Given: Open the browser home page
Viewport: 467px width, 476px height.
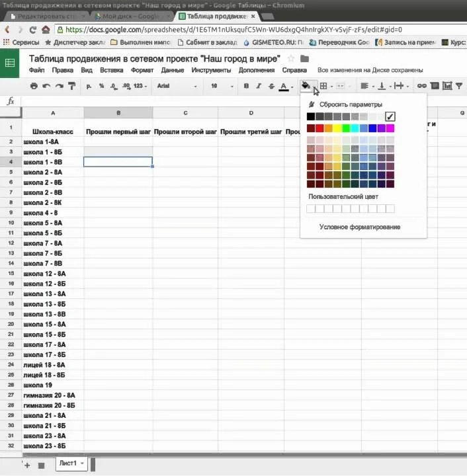Looking at the screenshot, I should pyautogui.click(x=46, y=30).
